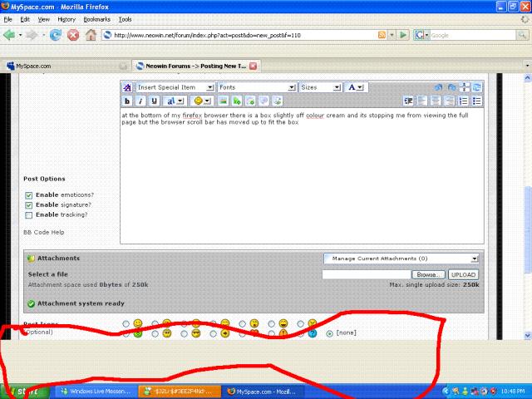Open the File menu

(7, 19)
